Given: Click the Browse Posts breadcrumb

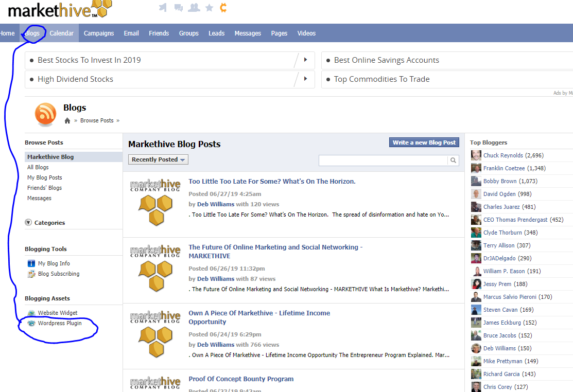Looking at the screenshot, I should (x=97, y=120).
